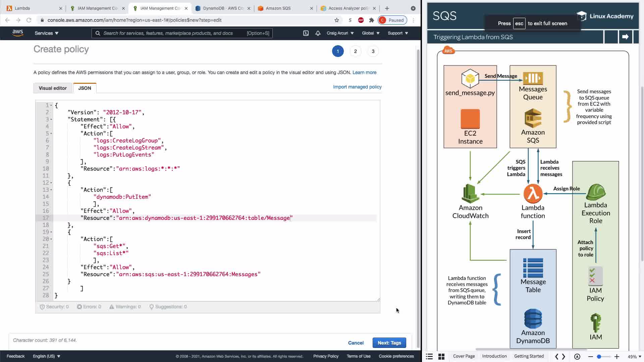The image size is (644, 362).
Task: Open the Craig Arcuri account dropdown
Action: (340, 33)
